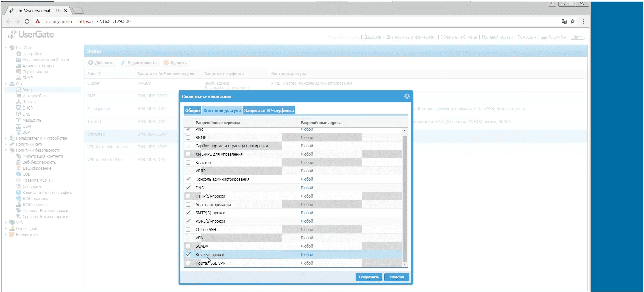
Task: Switch to Общие tab
Action: point(192,111)
